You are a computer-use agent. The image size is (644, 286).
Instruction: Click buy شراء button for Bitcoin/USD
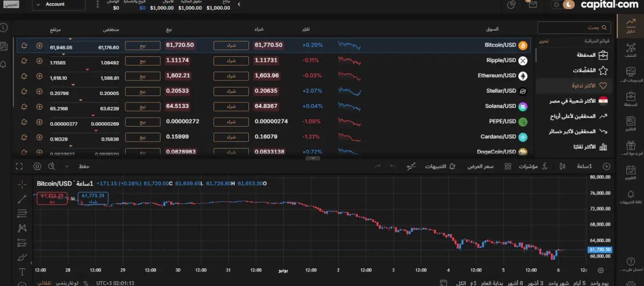pyautogui.click(x=231, y=46)
